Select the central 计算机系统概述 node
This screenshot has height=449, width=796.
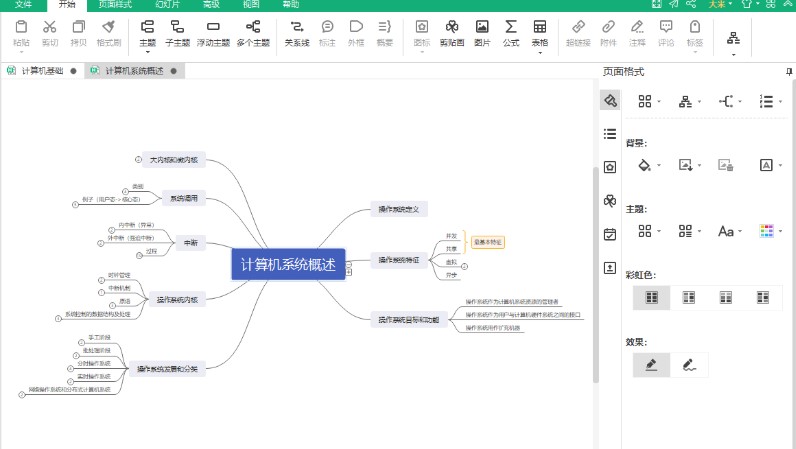[287, 264]
